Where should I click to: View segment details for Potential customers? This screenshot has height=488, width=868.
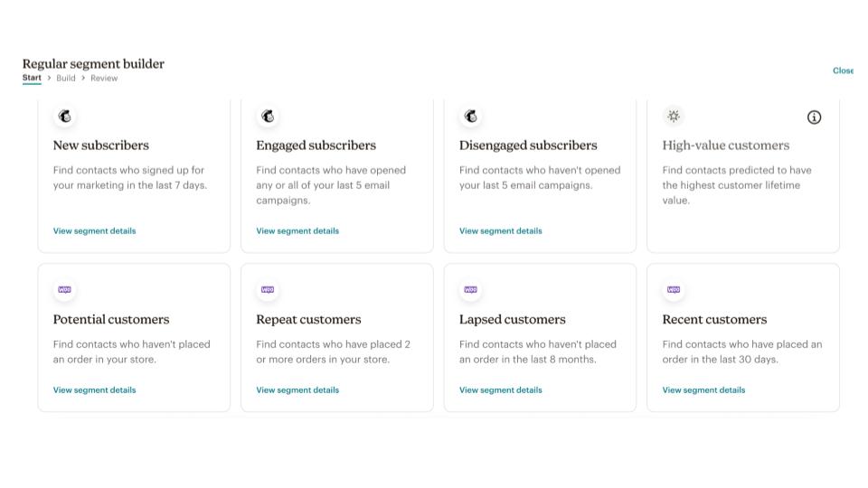tap(94, 390)
